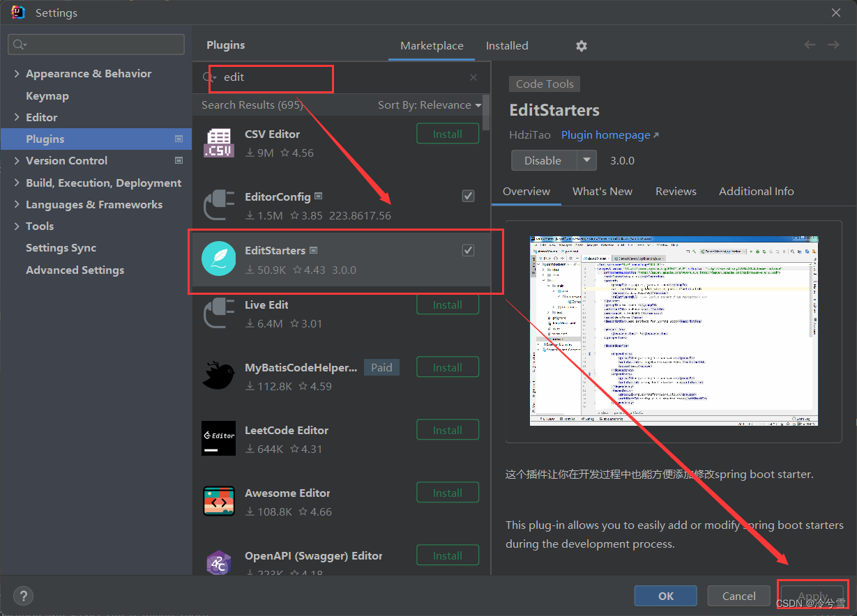Click the LeetCode Editor plugin icon
857x616 pixels.
pyautogui.click(x=218, y=438)
